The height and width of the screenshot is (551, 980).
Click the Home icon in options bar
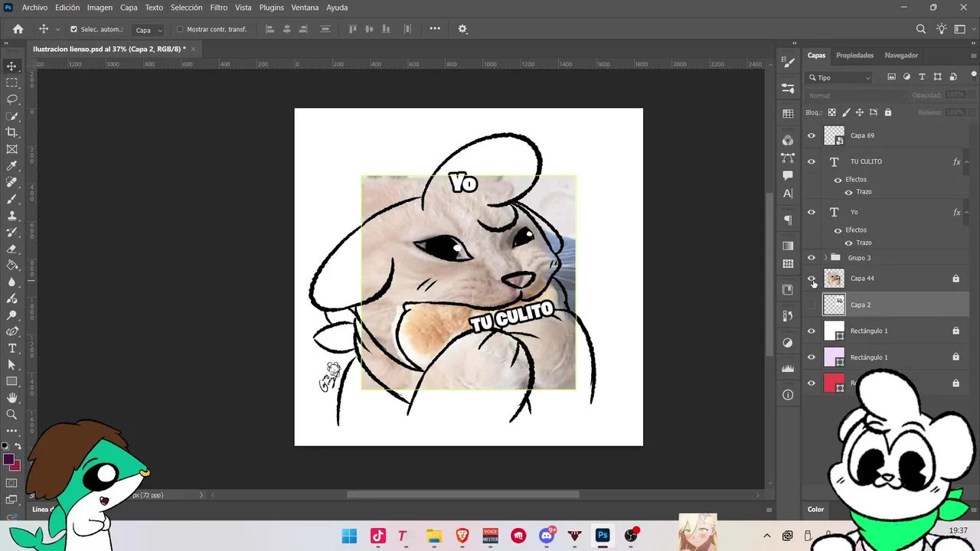coord(18,29)
